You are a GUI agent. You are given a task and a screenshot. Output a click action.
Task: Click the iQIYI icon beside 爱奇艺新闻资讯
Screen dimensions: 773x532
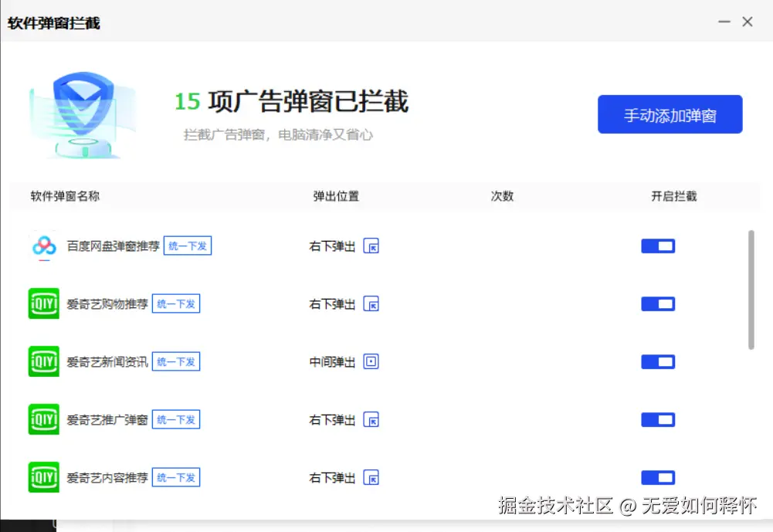(44, 361)
